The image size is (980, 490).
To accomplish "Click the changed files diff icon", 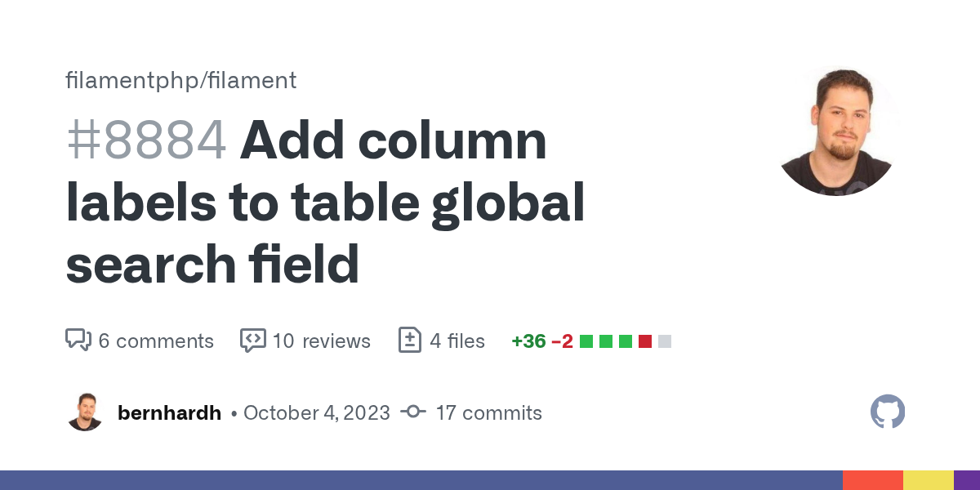I will tap(409, 341).
